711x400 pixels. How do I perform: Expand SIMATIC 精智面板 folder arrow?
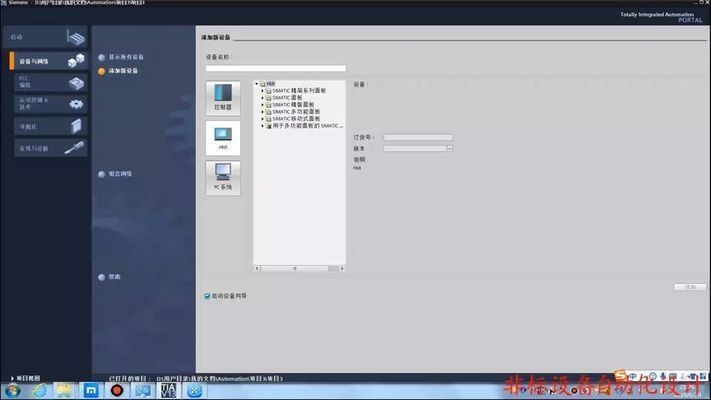(x=263, y=105)
